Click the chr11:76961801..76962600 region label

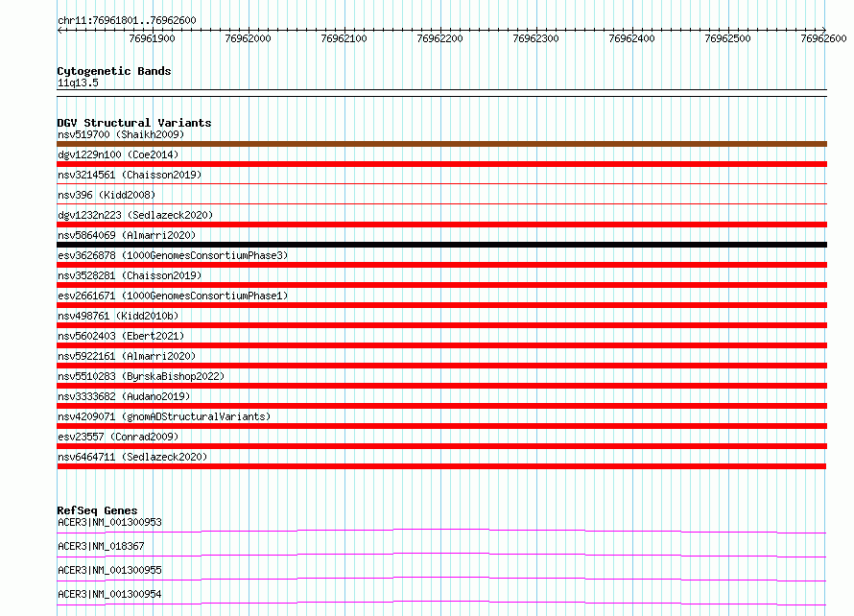pyautogui.click(x=127, y=20)
